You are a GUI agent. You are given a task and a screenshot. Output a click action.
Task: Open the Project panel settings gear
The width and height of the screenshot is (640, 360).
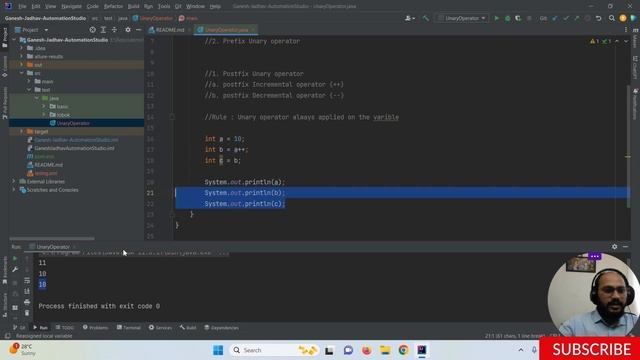[128, 30]
